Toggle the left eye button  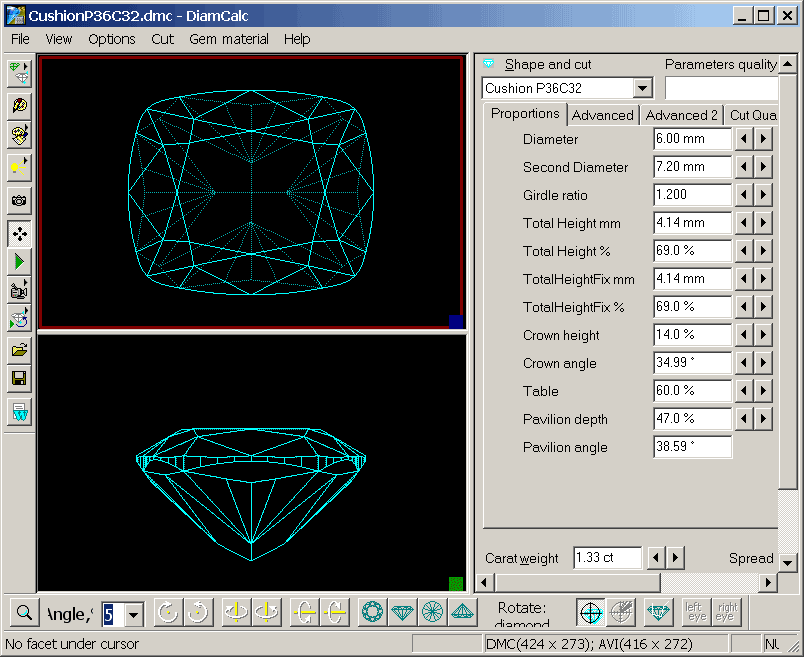pyautogui.click(x=695, y=612)
